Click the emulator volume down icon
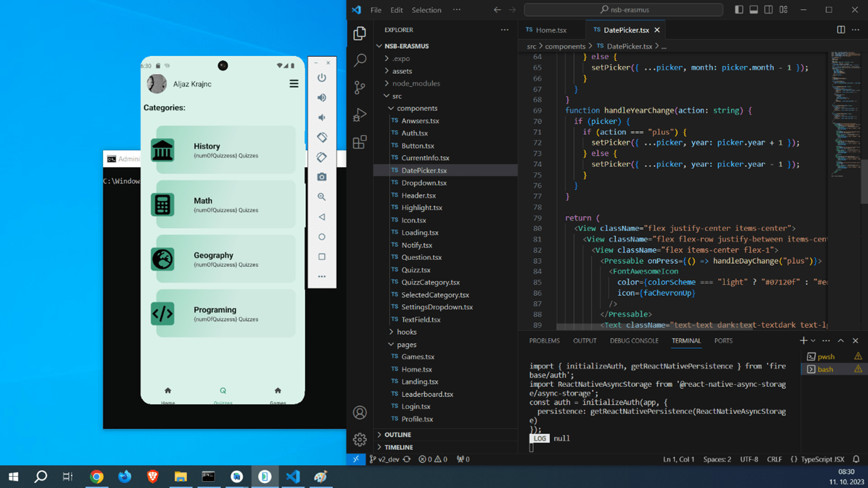The width and height of the screenshot is (868, 488). pyautogui.click(x=322, y=117)
